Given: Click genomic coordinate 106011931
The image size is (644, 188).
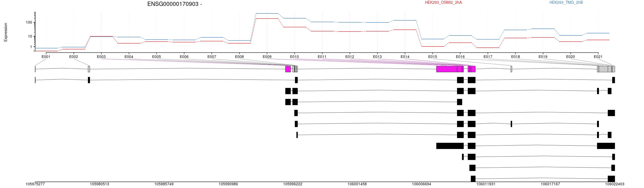Looking at the screenshot, I should tap(486, 184).
